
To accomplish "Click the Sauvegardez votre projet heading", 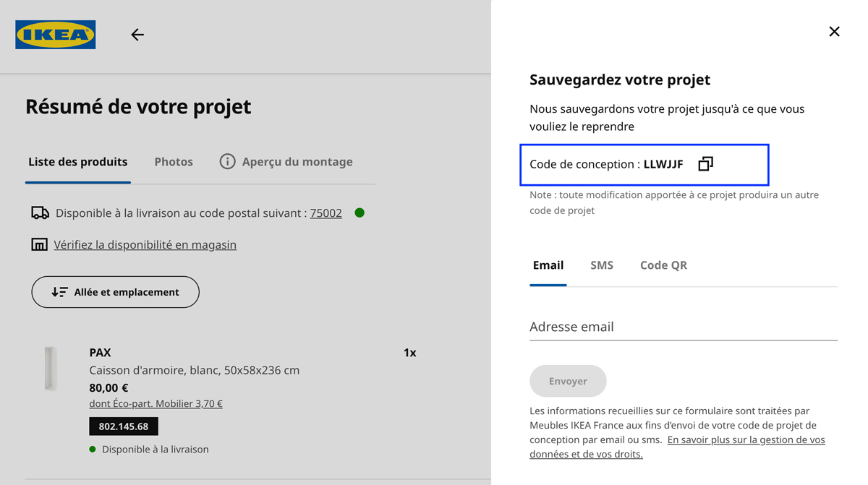I will coord(620,80).
